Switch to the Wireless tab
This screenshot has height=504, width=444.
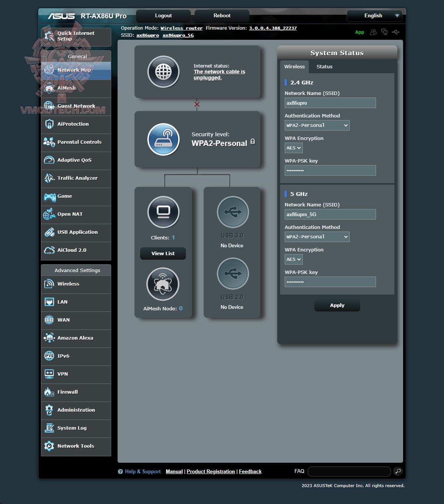[294, 67]
